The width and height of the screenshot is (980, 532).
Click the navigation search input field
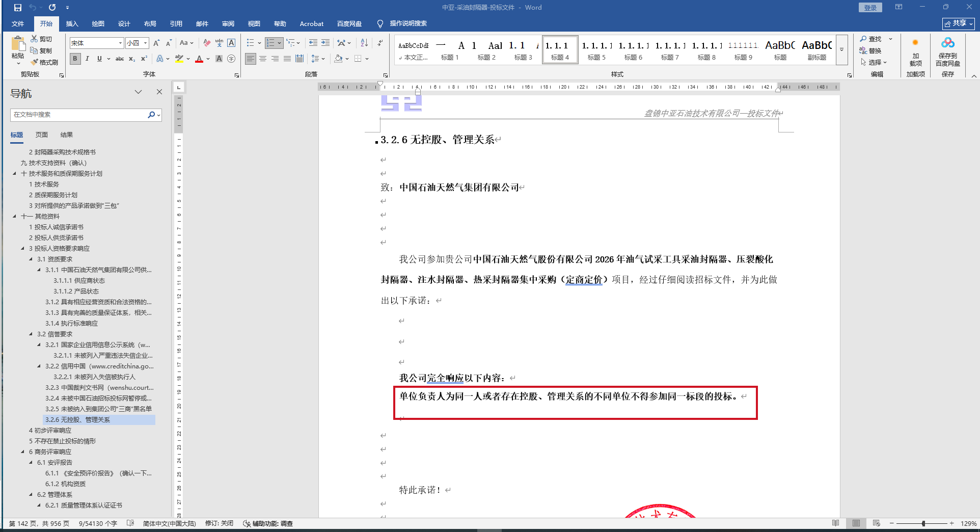click(79, 115)
